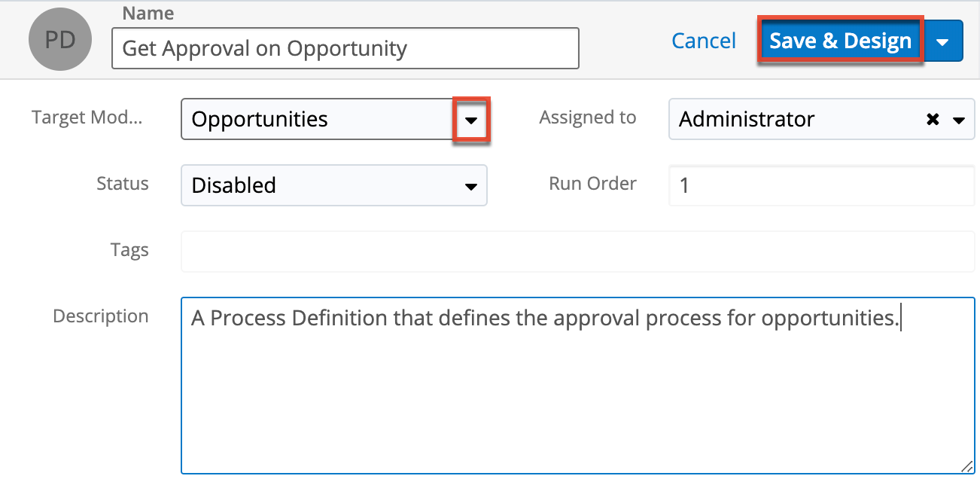Screen dimensions: 980x482
Task: Click the Name input containing Get Approval on Opportunity
Action: (345, 48)
